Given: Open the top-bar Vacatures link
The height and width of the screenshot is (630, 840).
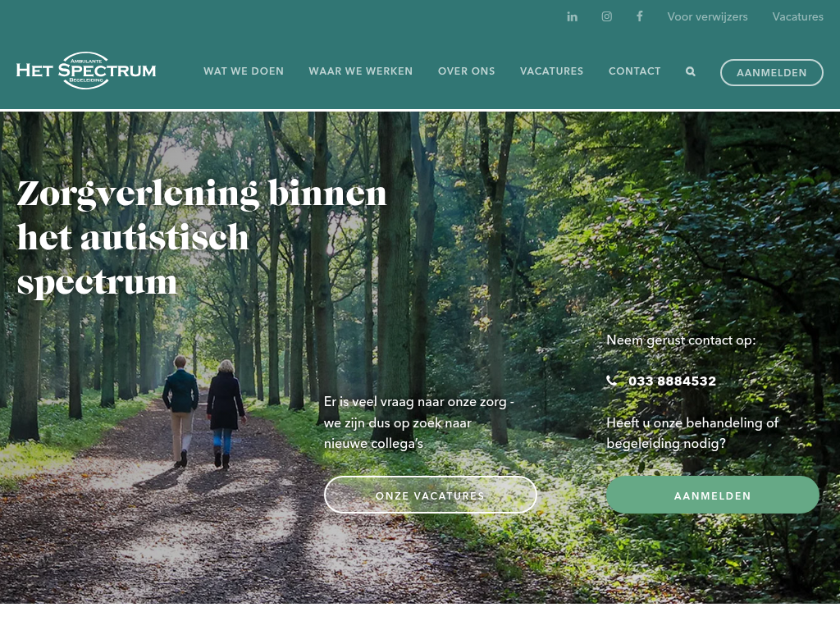Looking at the screenshot, I should [797, 16].
